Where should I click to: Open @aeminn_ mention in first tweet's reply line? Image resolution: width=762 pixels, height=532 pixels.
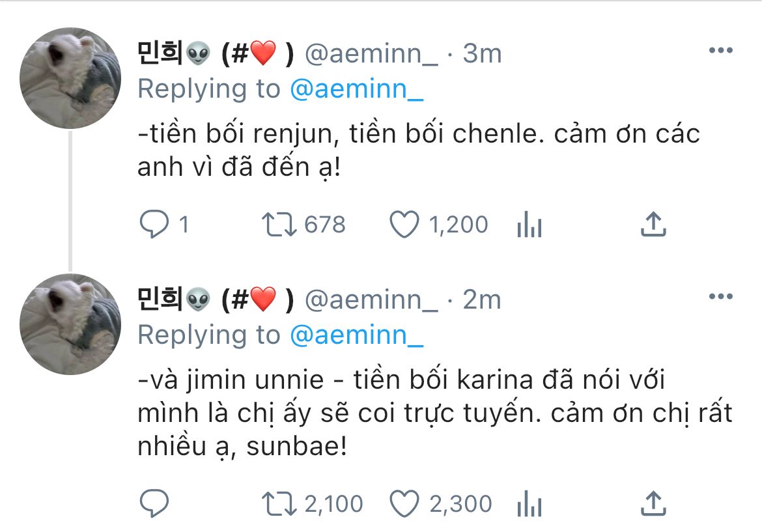pyautogui.click(x=357, y=89)
